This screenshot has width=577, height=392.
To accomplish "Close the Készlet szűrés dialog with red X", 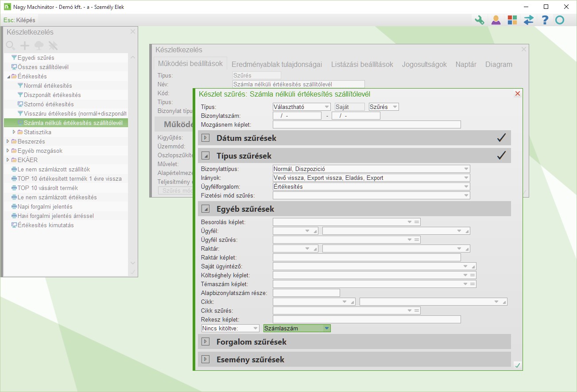I will [x=518, y=94].
